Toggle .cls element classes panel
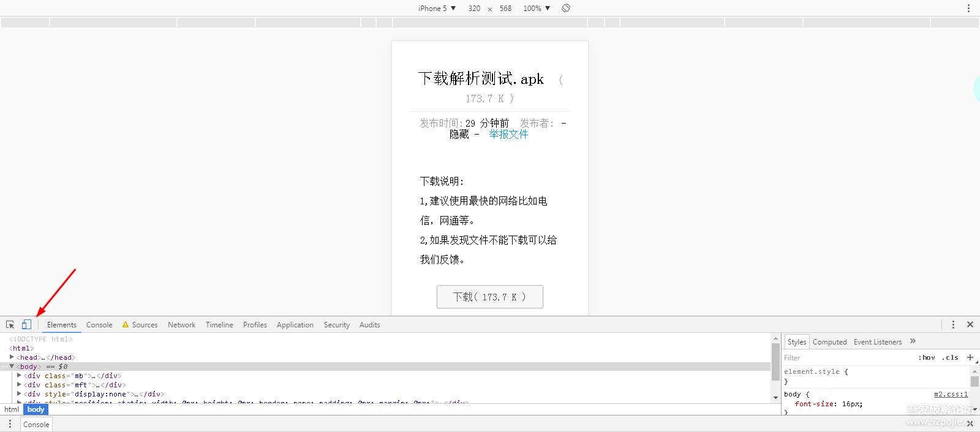The width and height of the screenshot is (980, 432). pos(950,357)
